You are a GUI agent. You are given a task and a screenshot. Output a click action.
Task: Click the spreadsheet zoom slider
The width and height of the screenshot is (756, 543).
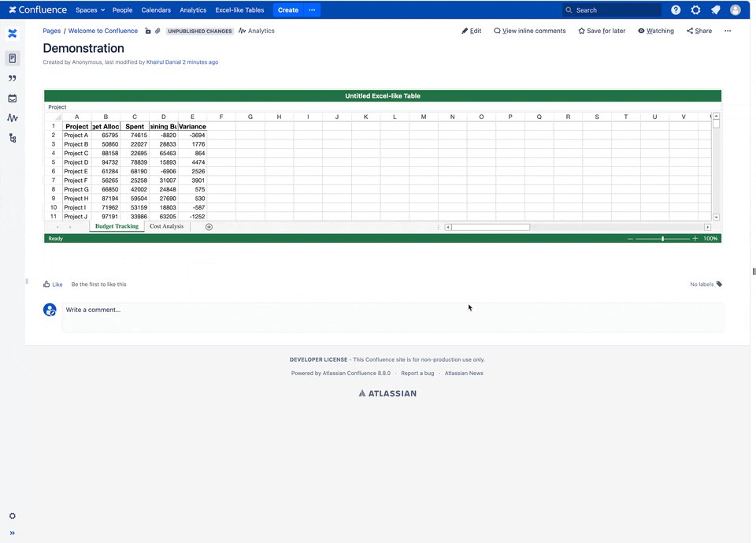662,238
